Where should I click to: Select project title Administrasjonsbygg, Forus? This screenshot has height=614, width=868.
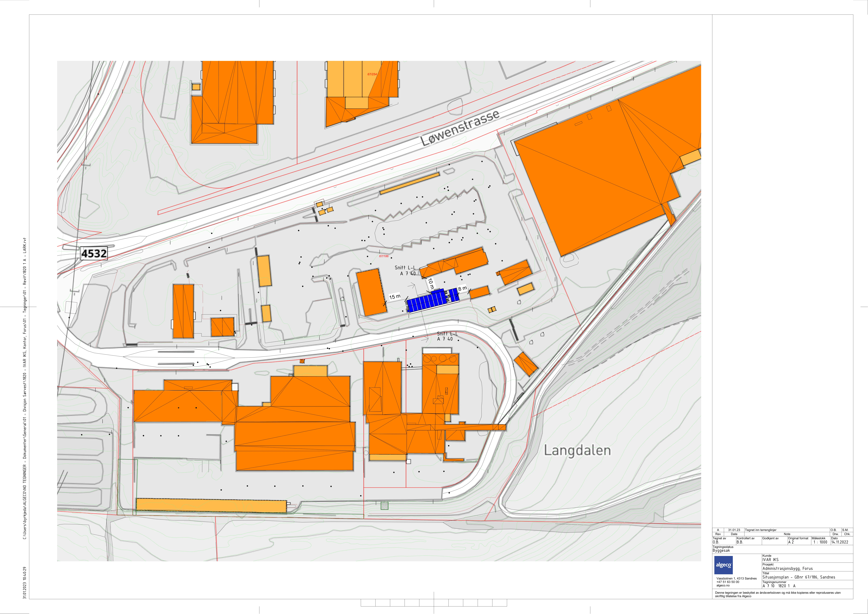tap(787, 568)
